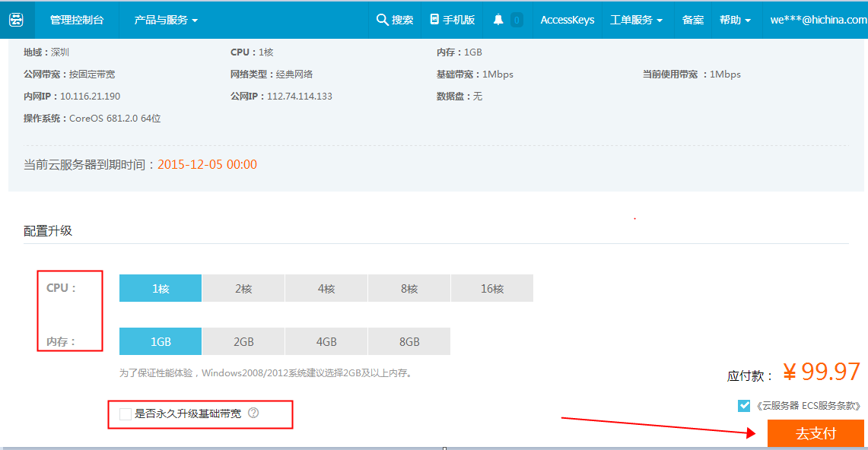868x450 pixels.
Task: Choose the 16核 CPU option
Action: click(x=492, y=289)
